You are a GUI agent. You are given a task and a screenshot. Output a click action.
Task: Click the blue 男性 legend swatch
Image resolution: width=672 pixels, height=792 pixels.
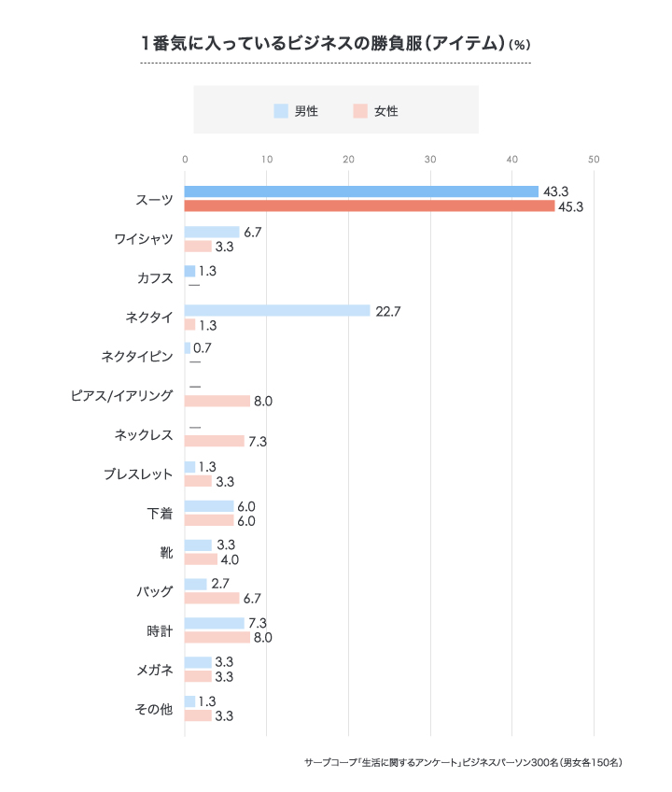281,110
